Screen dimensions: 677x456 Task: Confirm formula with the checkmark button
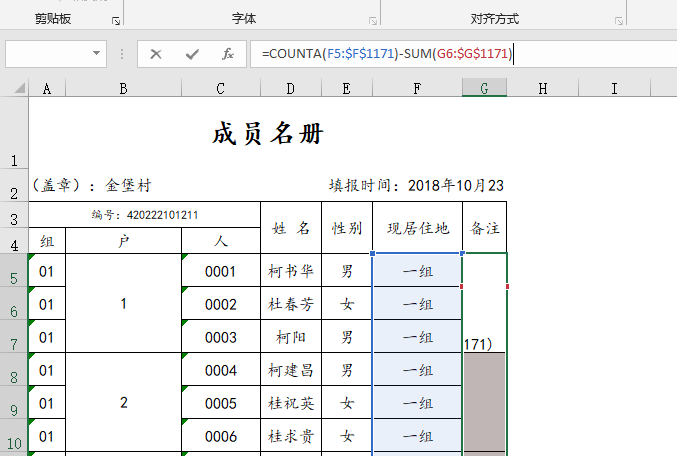[192, 54]
